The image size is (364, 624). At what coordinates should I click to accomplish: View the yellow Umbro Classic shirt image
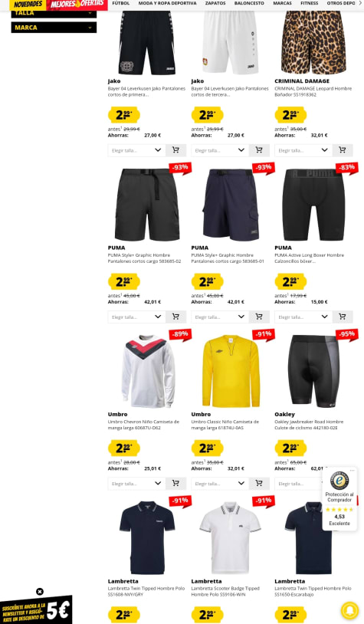coord(231,371)
